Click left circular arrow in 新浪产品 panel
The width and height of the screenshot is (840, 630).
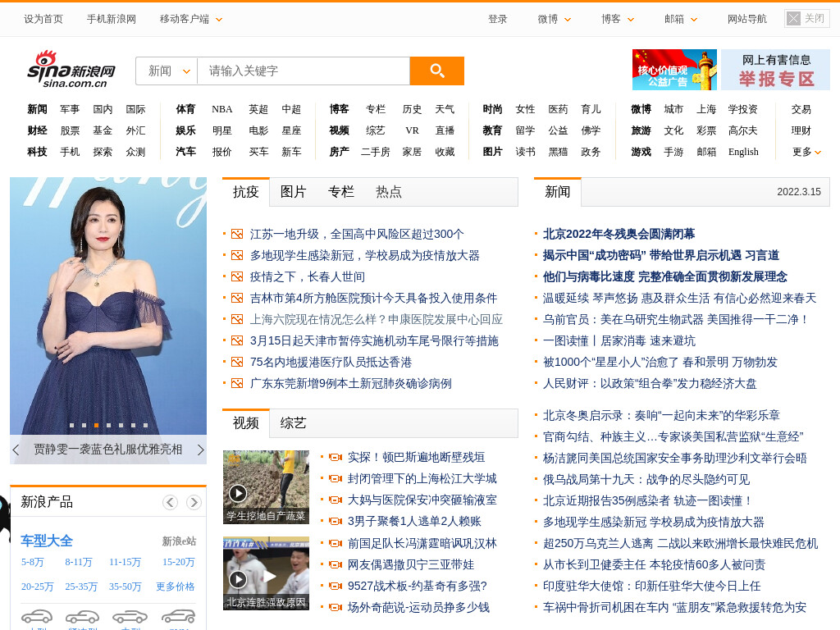170,502
